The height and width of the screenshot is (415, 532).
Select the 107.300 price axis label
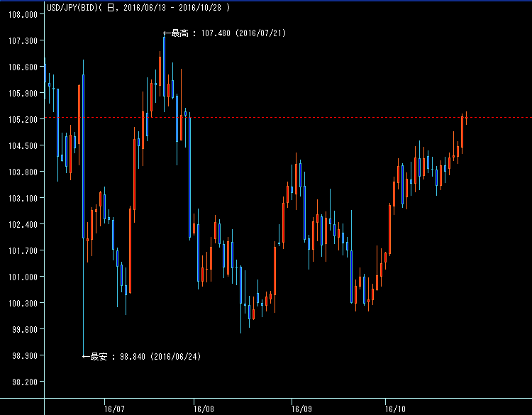tap(23, 41)
